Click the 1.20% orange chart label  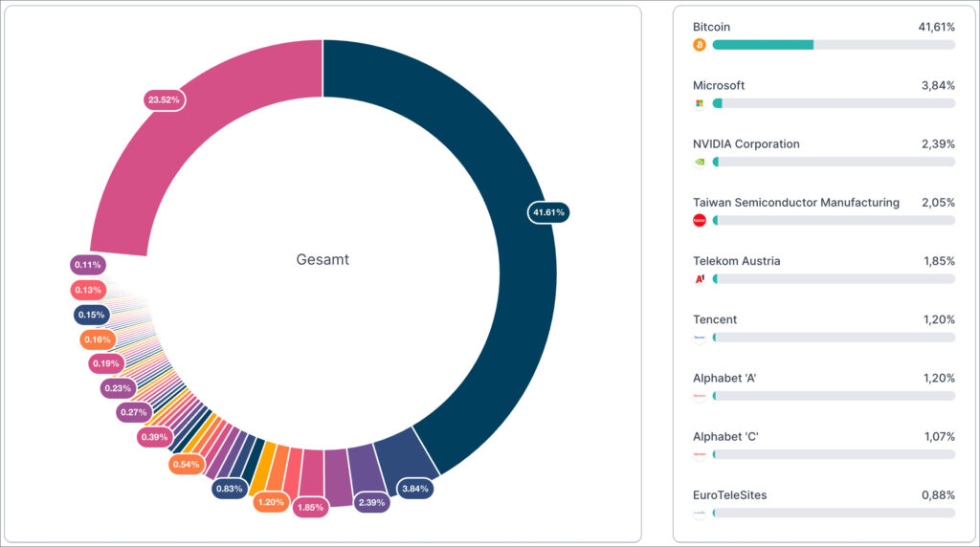pyautogui.click(x=272, y=502)
